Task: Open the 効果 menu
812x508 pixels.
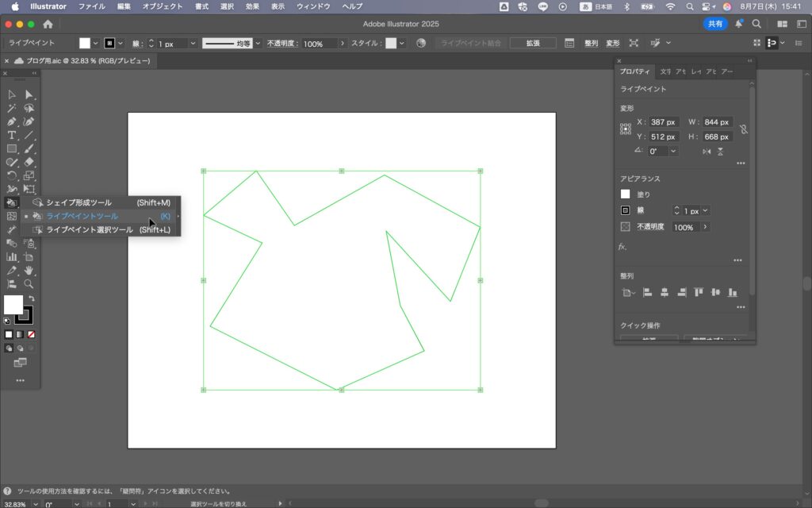Action: (252, 6)
